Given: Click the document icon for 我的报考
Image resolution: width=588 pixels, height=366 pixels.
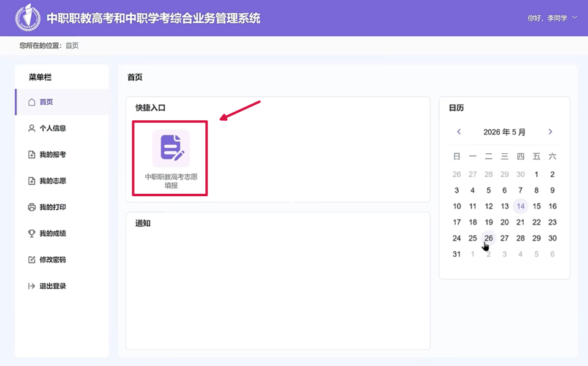Looking at the screenshot, I should 31,154.
